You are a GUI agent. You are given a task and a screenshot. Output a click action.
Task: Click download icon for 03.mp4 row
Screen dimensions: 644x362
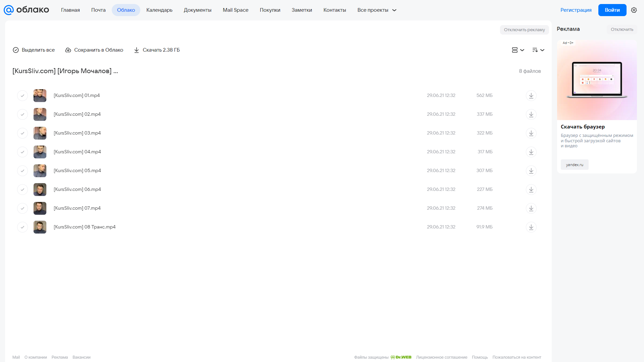(531, 133)
